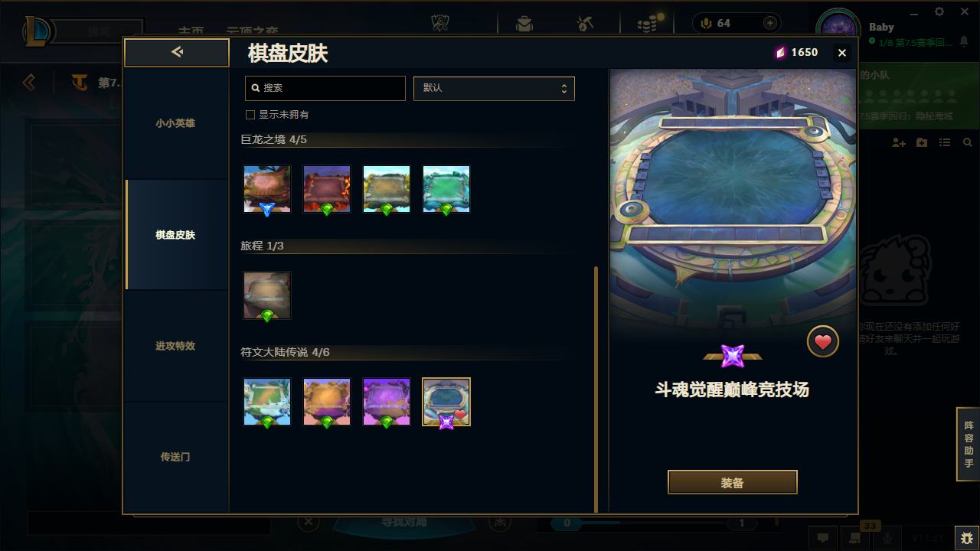The width and height of the screenshot is (980, 551).
Task: Click the skin list vertical scrollbar
Action: (x=596, y=390)
